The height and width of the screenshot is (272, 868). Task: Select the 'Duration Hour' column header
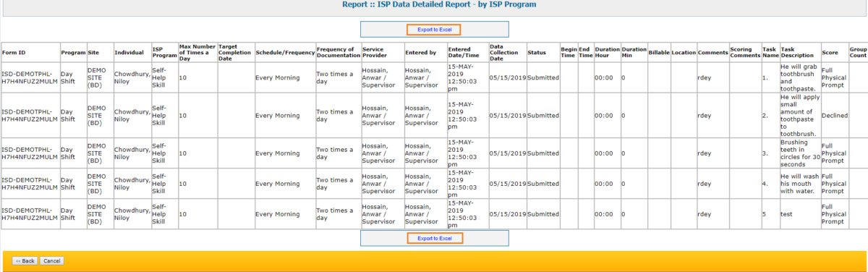pyautogui.click(x=607, y=53)
